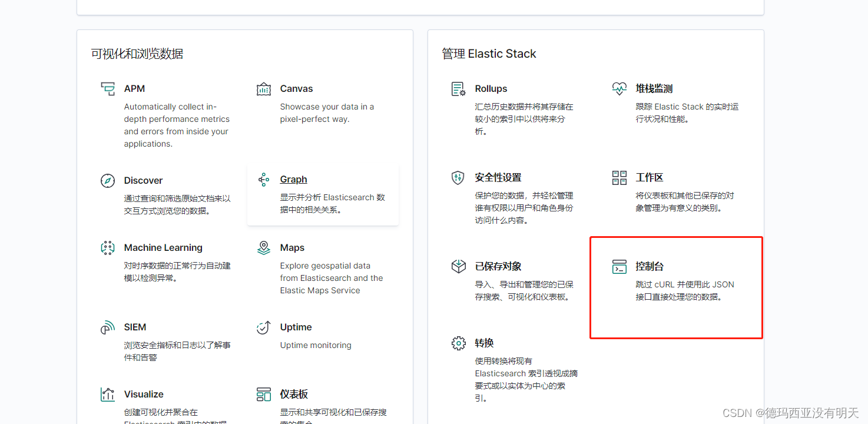Click '浏览安全指标' SIEM description
The image size is (868, 424).
[x=177, y=352]
